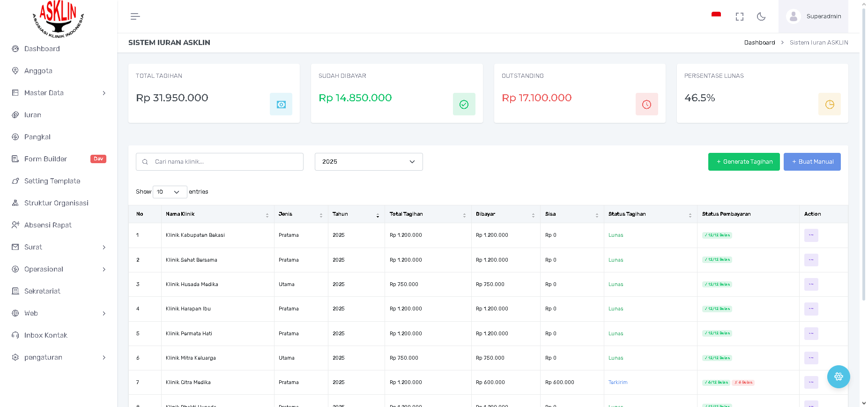Click the Persentase Lunas pie icon
Image resolution: width=868 pixels, height=407 pixels.
(x=829, y=104)
